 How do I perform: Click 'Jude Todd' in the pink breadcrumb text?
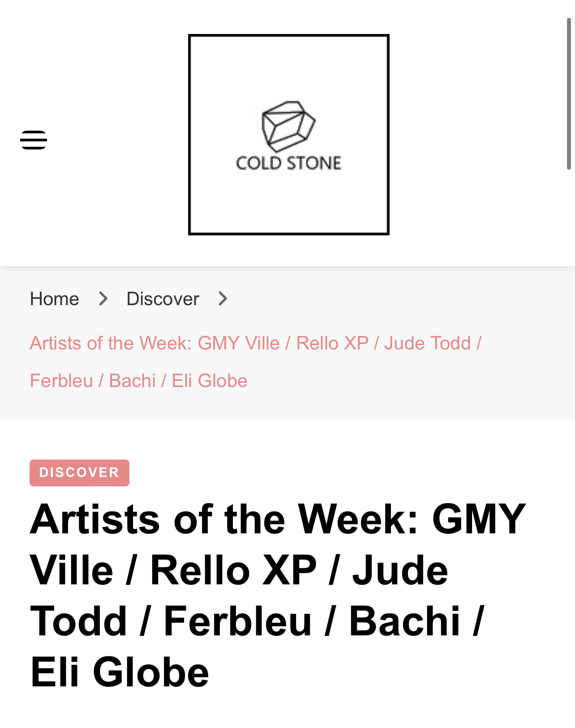click(x=428, y=343)
